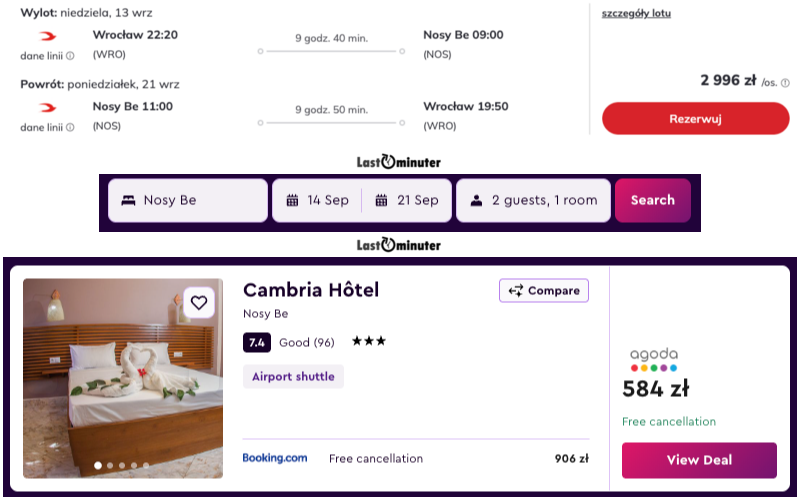Click the info icon next to 2 996 zł price
Viewport: 800px width, 497px height.
tap(785, 83)
